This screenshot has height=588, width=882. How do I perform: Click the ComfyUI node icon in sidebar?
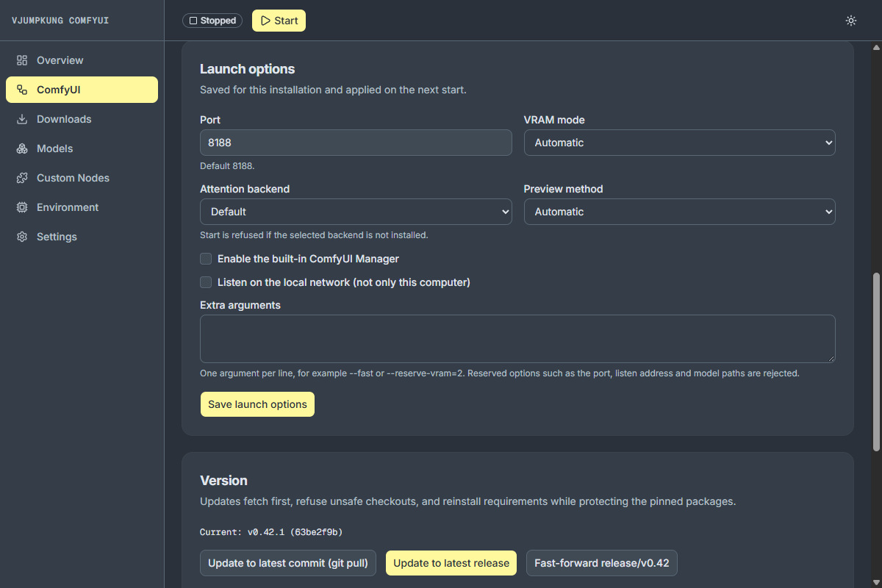[x=22, y=90]
